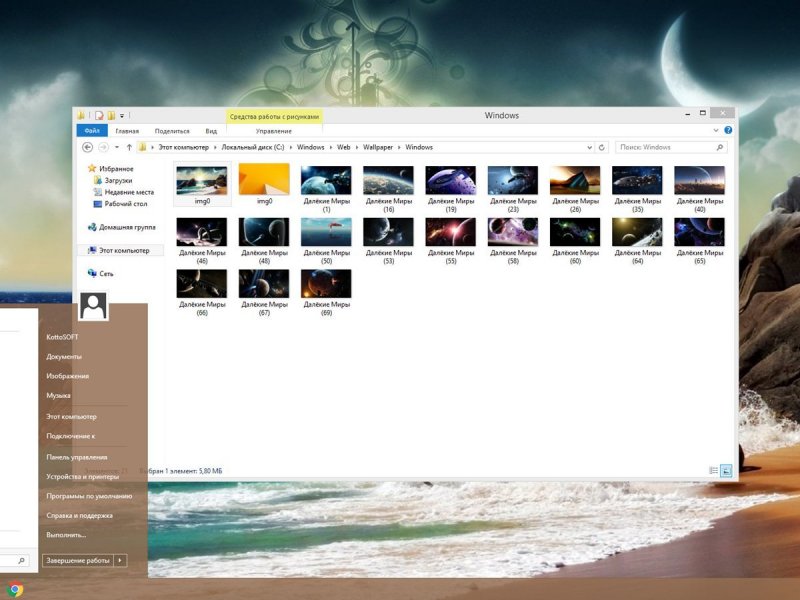800x600 pixels.
Task: Open Музыка from Start menu
Action: click(x=58, y=395)
